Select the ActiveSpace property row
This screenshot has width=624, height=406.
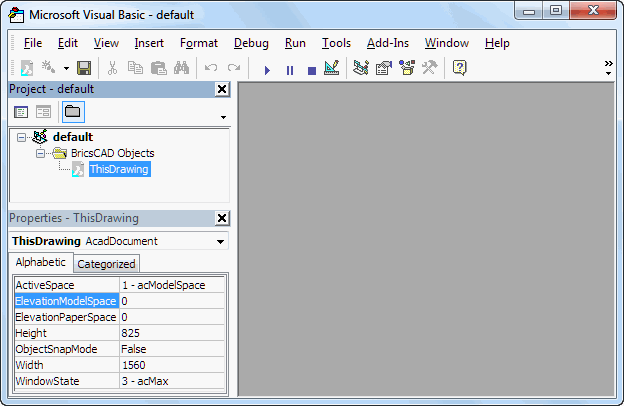pyautogui.click(x=119, y=285)
